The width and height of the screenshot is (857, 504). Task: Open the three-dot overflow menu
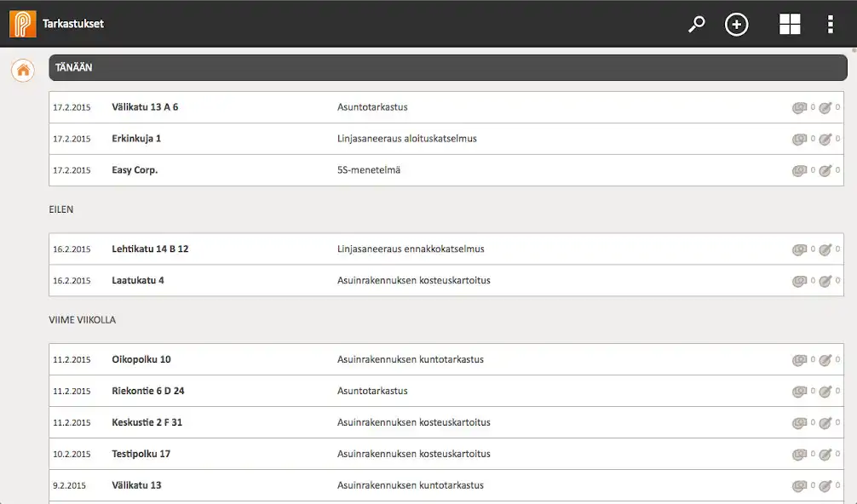tap(830, 25)
